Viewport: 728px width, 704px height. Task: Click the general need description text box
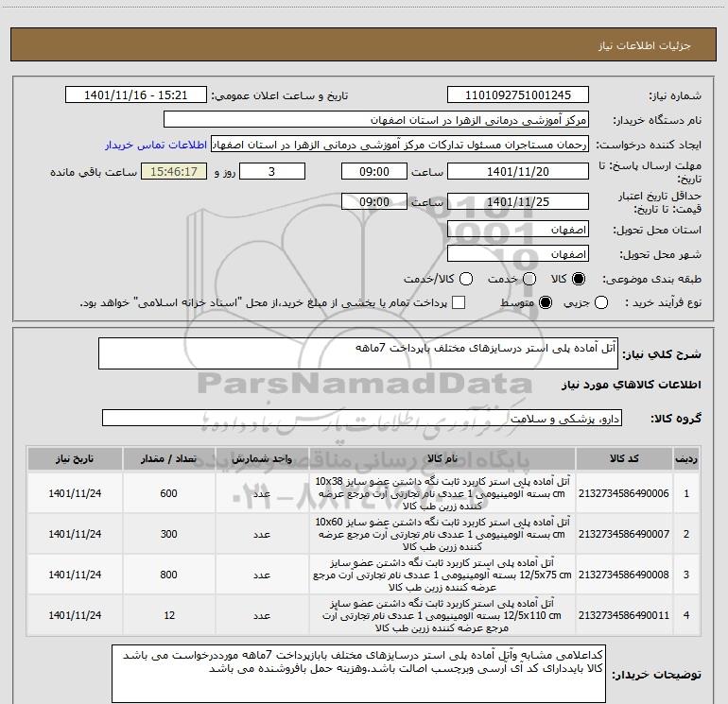click(358, 353)
